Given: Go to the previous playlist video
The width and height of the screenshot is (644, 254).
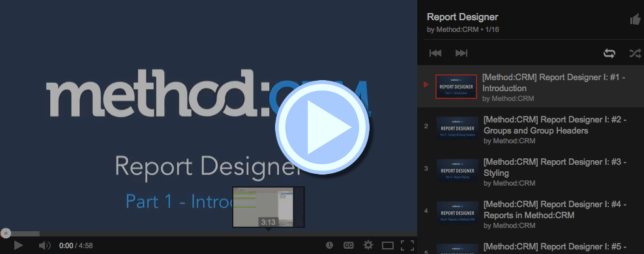Looking at the screenshot, I should (435, 53).
